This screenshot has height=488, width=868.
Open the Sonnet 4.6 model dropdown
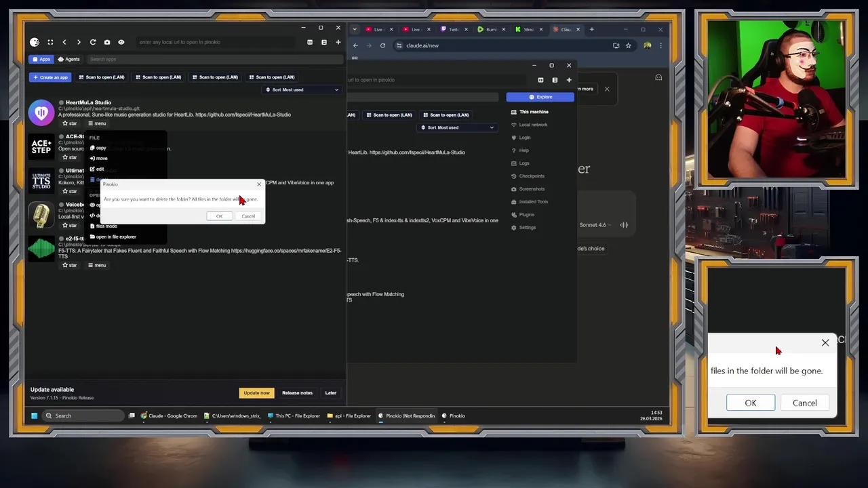(595, 225)
